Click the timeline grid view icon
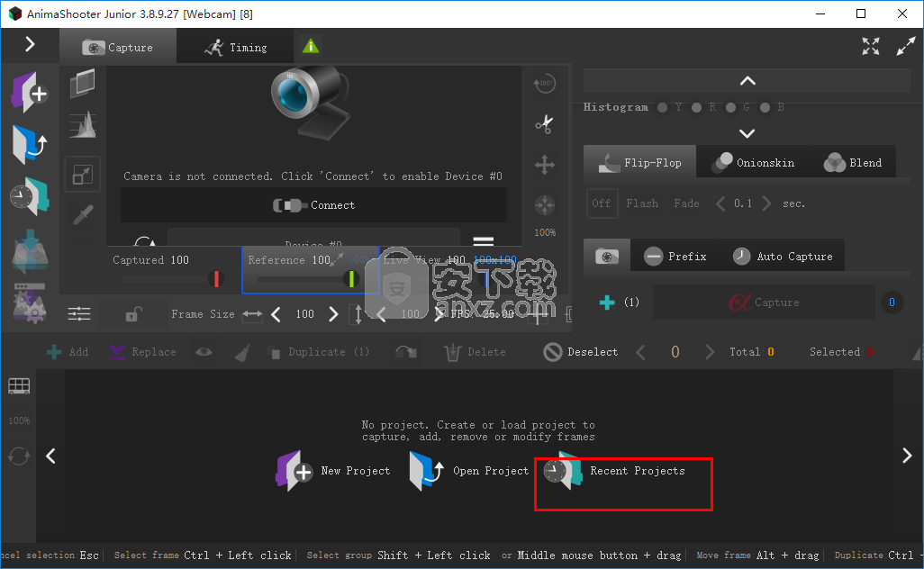 [x=19, y=386]
